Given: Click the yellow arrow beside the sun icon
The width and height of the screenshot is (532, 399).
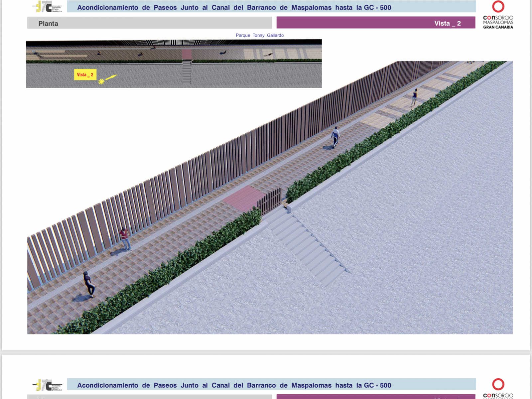Looking at the screenshot, I should tap(111, 77).
